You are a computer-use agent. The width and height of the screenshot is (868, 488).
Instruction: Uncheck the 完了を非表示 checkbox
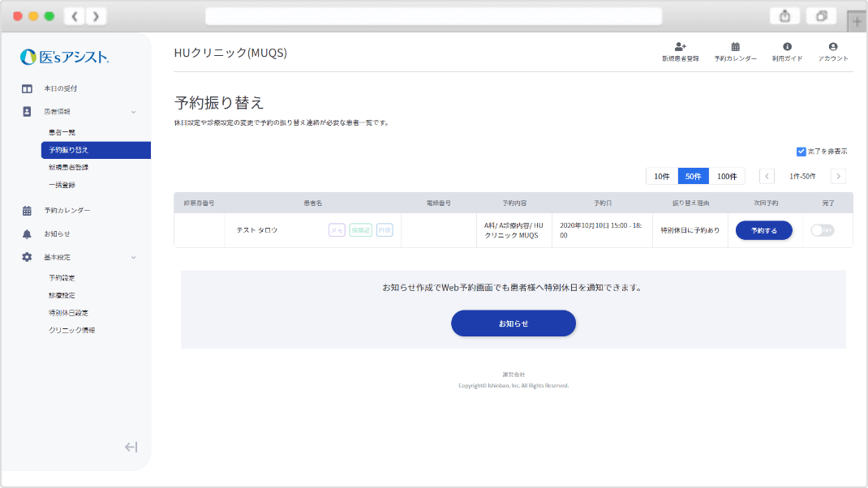click(x=801, y=152)
